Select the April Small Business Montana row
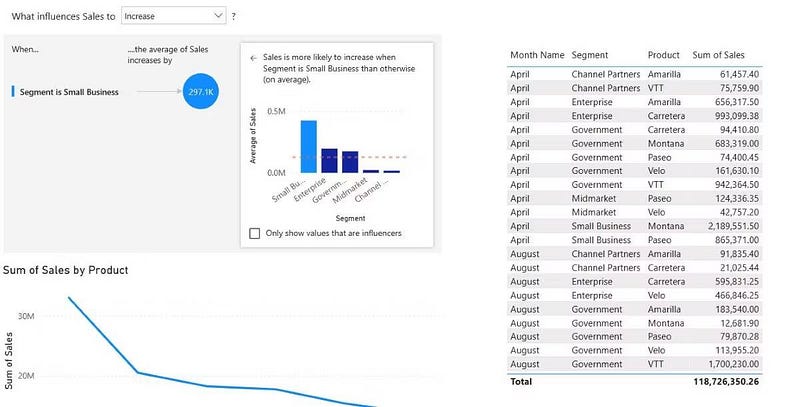 [635, 226]
